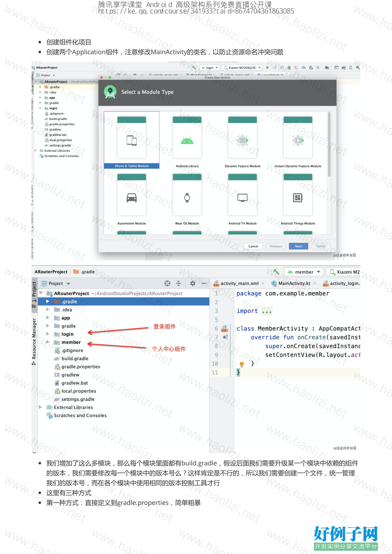392x554 pixels.
Task: Select the Phone & Tablet Module type
Action: 131,140
